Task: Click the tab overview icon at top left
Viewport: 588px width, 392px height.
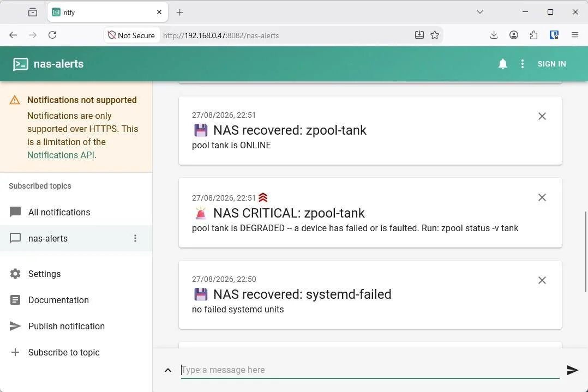Action: tap(33, 13)
